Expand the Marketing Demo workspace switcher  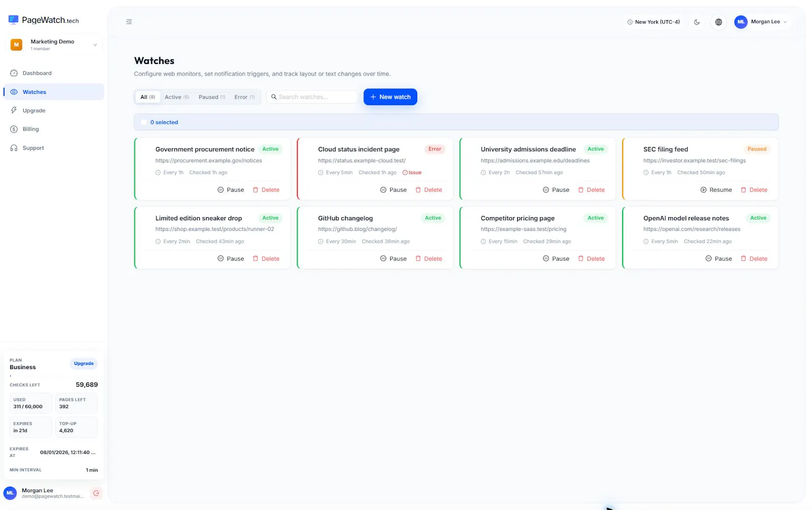tap(54, 45)
